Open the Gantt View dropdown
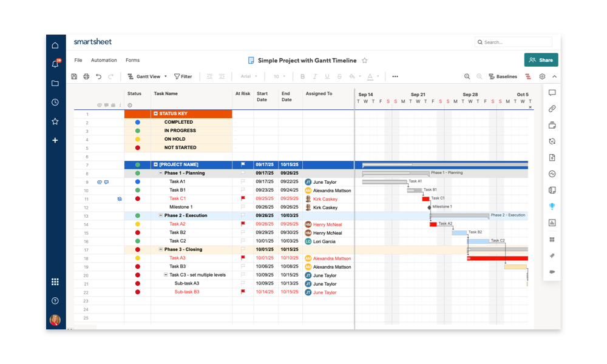The height and width of the screenshot is (364, 607). 148,76
